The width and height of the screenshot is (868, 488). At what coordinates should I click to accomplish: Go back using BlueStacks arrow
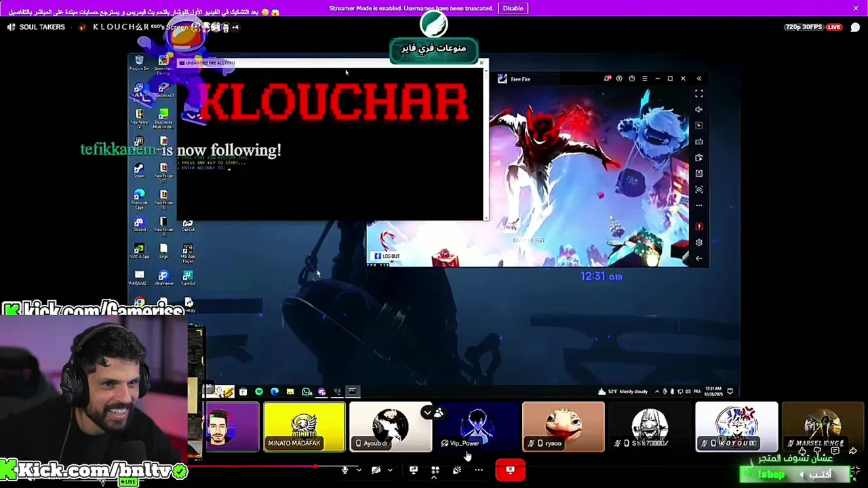699,258
